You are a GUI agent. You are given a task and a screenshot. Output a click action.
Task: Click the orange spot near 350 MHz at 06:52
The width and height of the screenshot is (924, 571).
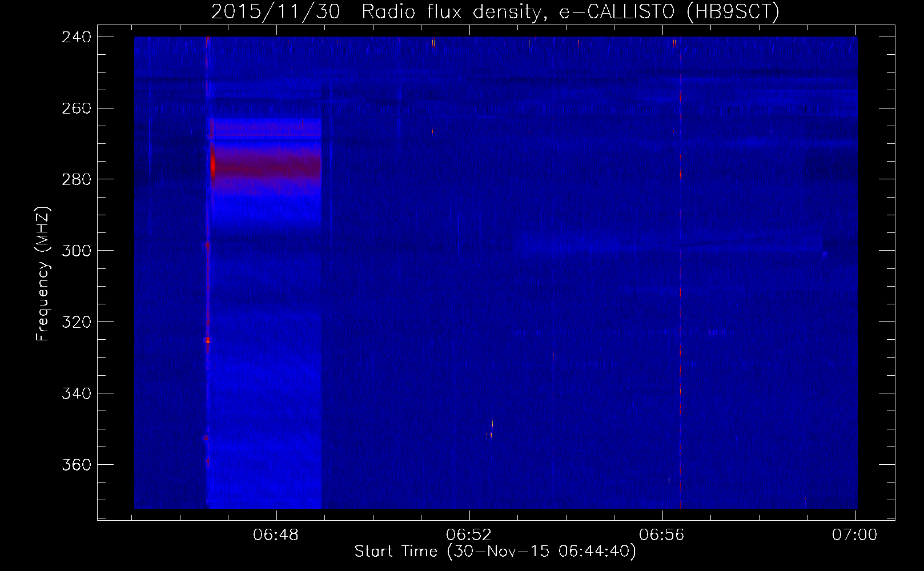490,430
